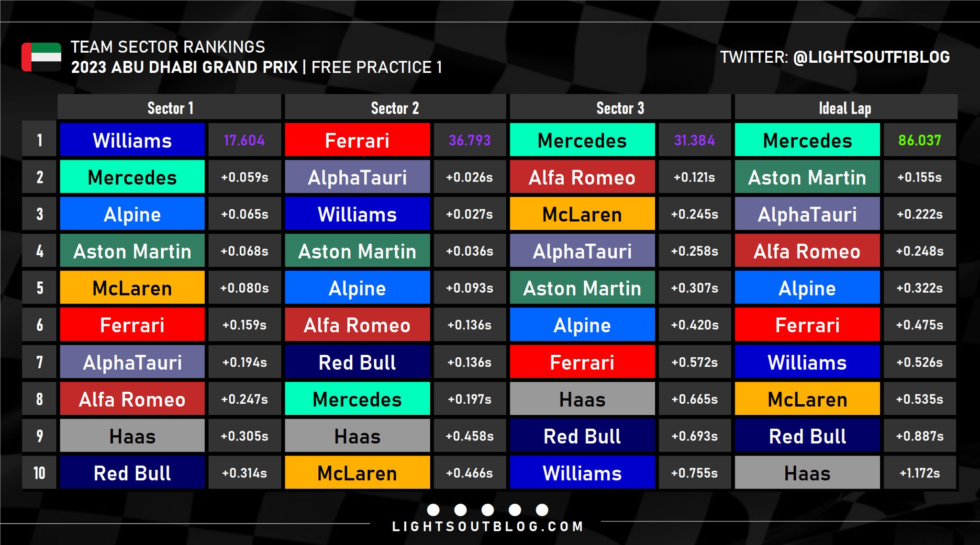Click the rank 10 row number
Viewport: 980px width, 545px height.
(x=39, y=473)
